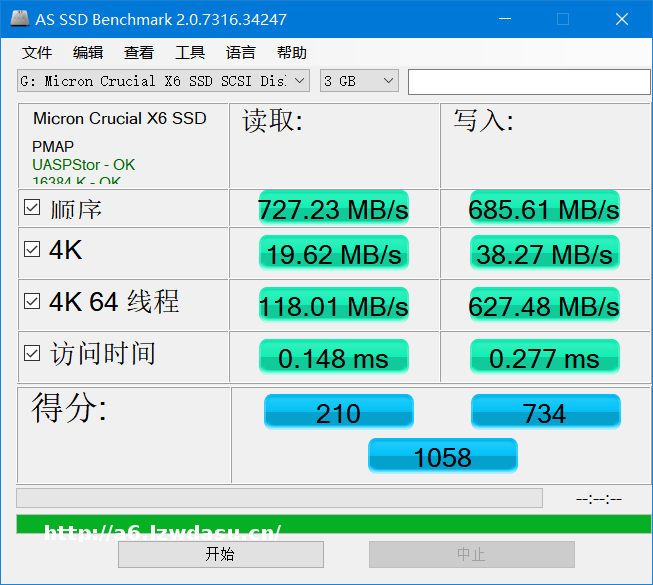Minimize the AS SSD Benchmark window
Viewport: 653px width, 585px height.
(507, 19)
